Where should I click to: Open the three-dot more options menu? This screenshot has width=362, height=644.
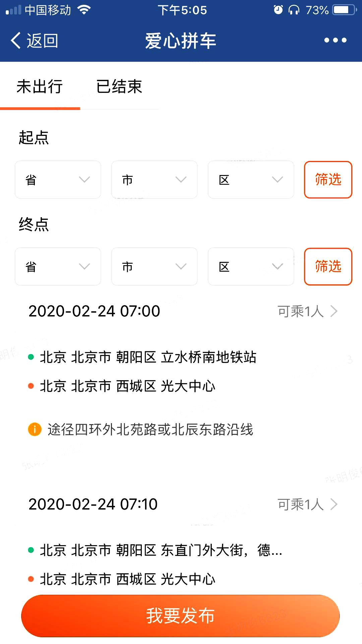click(335, 41)
